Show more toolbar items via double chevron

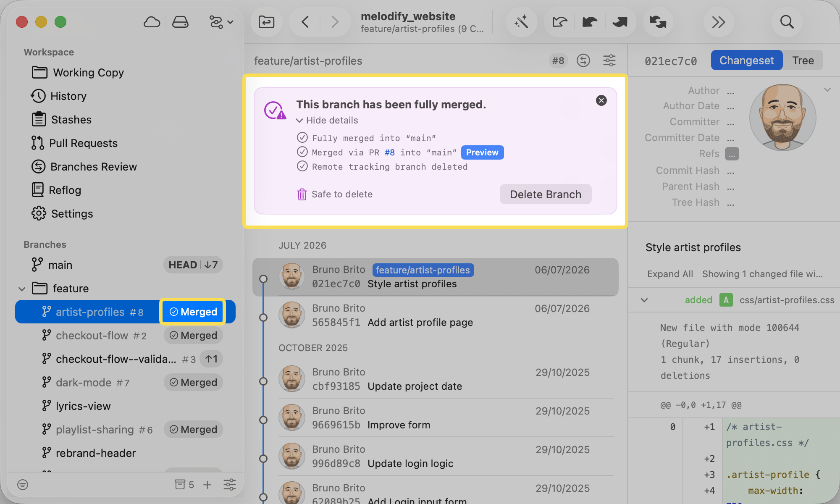click(x=719, y=22)
